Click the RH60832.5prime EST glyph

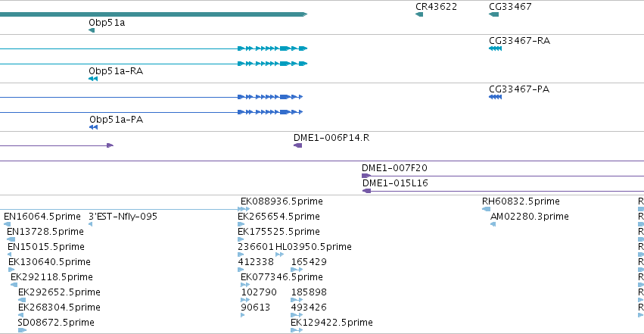click(486, 209)
